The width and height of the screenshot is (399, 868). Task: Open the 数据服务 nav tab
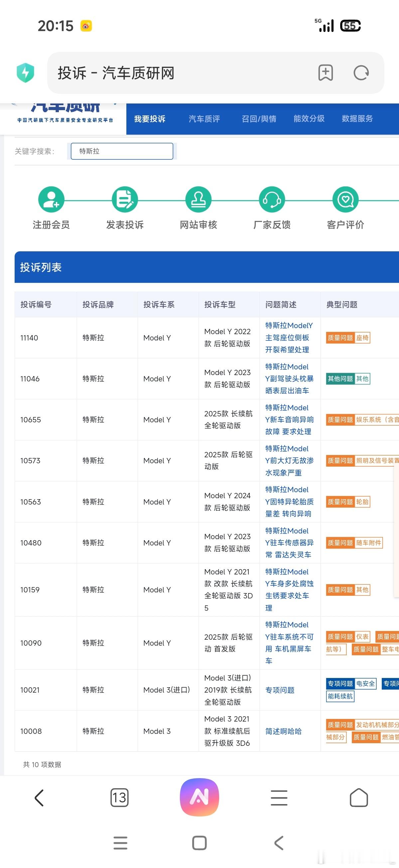tap(357, 118)
